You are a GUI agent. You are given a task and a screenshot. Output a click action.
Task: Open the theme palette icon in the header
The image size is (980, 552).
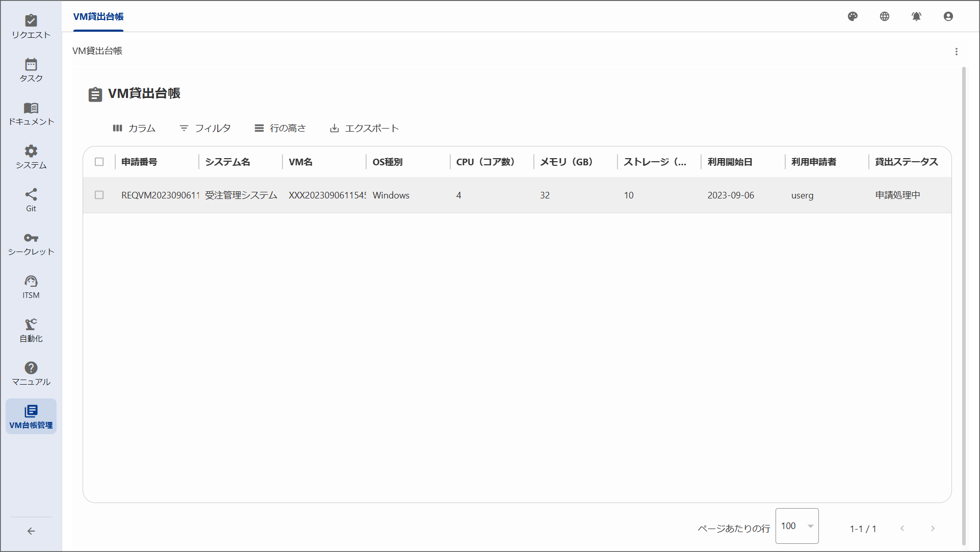click(x=853, y=16)
